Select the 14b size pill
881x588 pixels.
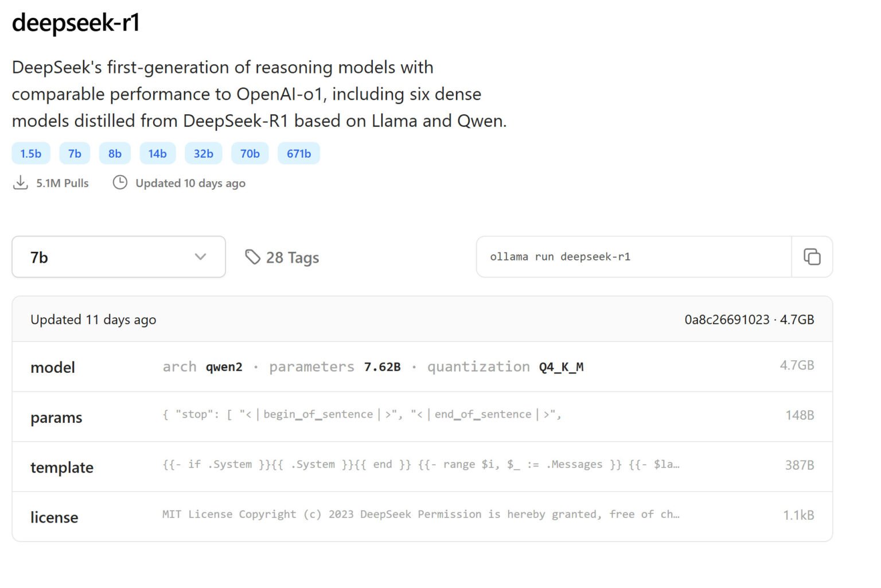pyautogui.click(x=157, y=153)
